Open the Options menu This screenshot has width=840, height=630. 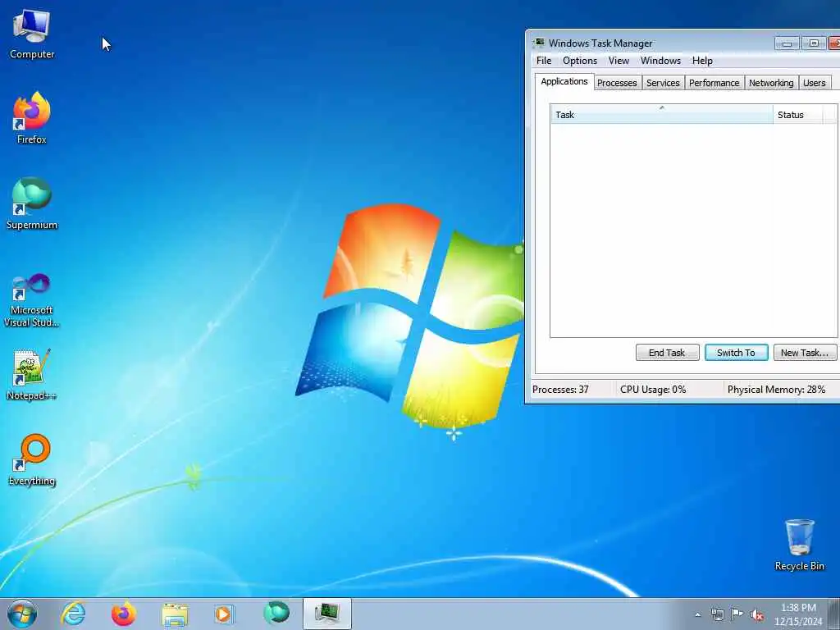coord(580,61)
